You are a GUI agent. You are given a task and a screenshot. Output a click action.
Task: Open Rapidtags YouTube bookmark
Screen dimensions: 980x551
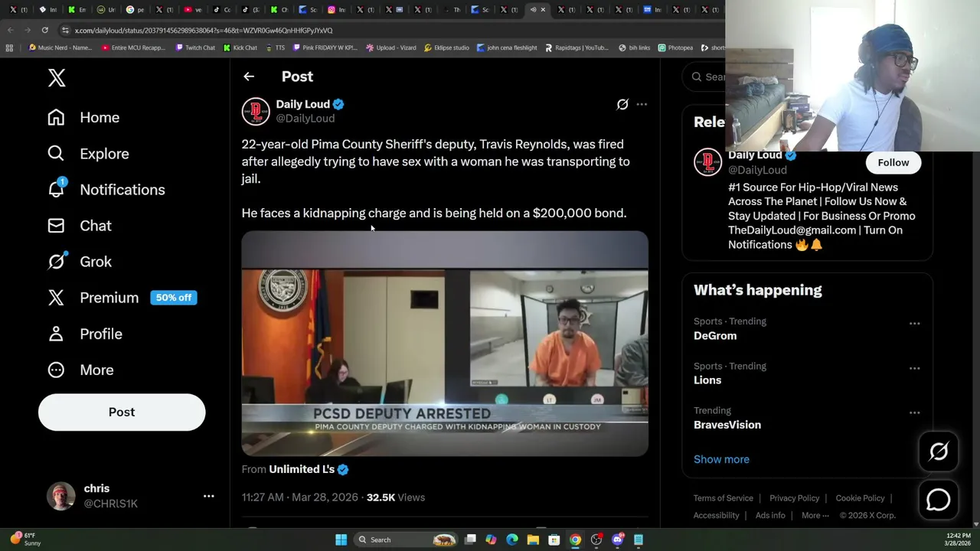click(x=577, y=47)
